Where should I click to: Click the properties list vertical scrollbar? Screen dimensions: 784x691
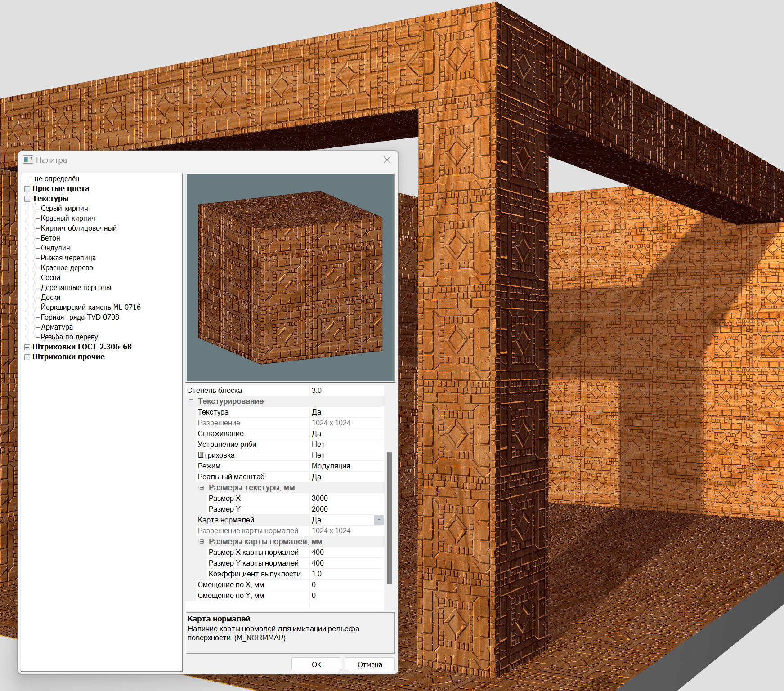click(x=390, y=517)
